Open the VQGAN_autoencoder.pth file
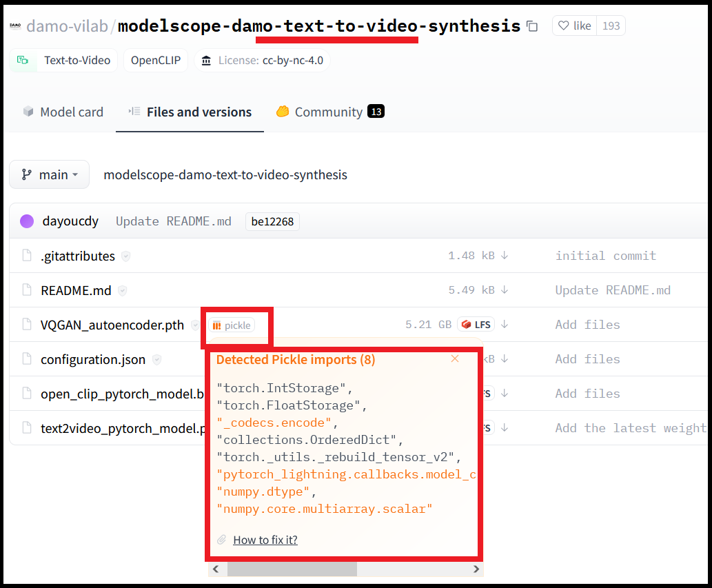The width and height of the screenshot is (712, 588). click(x=112, y=325)
